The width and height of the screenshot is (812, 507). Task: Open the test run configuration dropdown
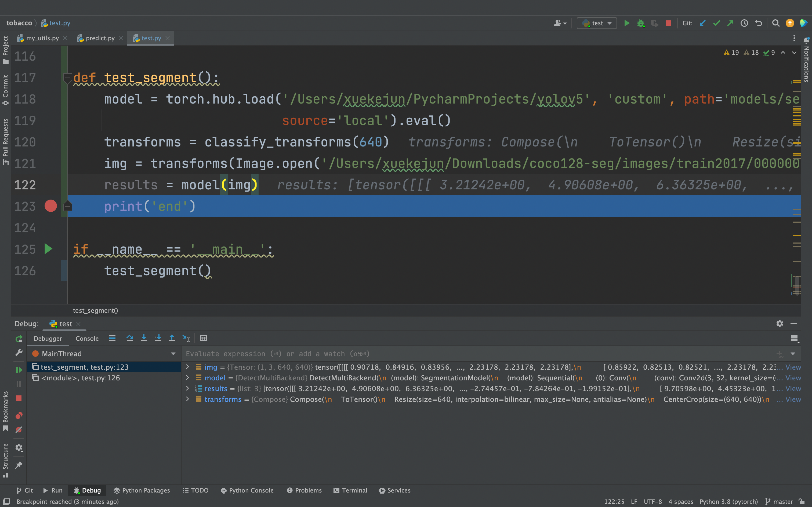(597, 23)
